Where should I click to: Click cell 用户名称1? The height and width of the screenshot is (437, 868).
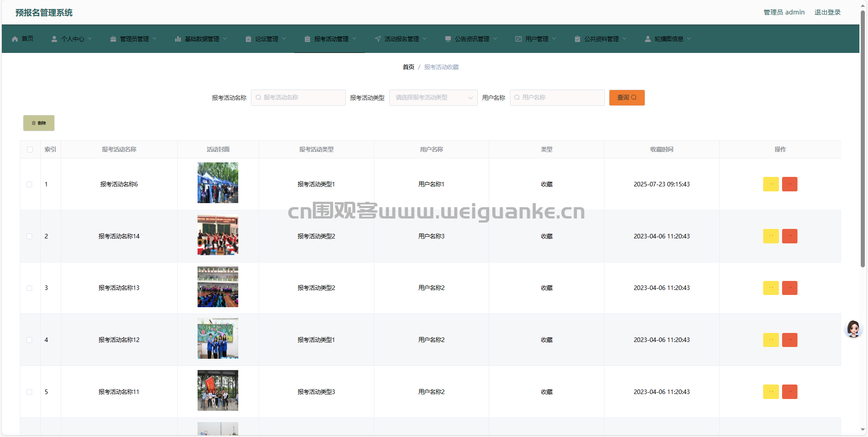[x=431, y=184]
